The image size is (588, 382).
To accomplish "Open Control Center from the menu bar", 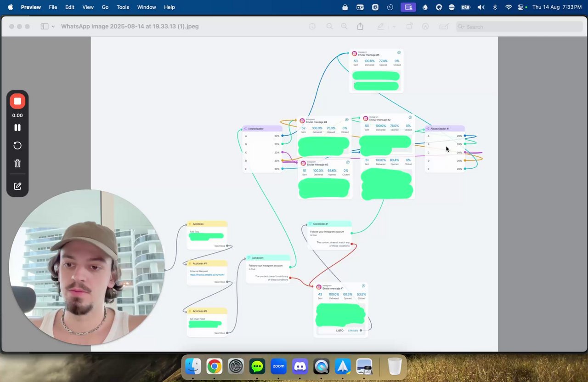I will pos(521,7).
